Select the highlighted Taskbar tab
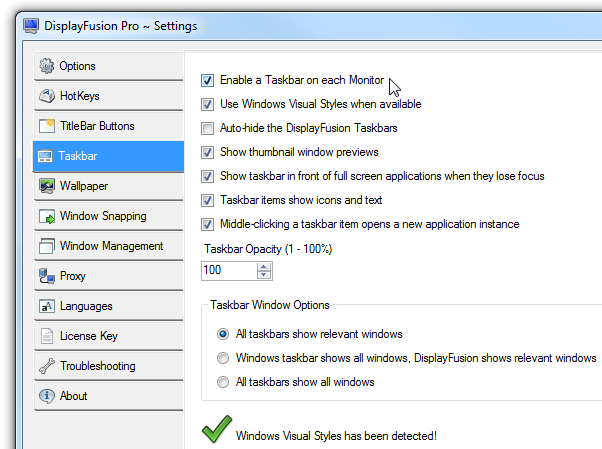Screen dimensions: 602x449 click(109, 156)
